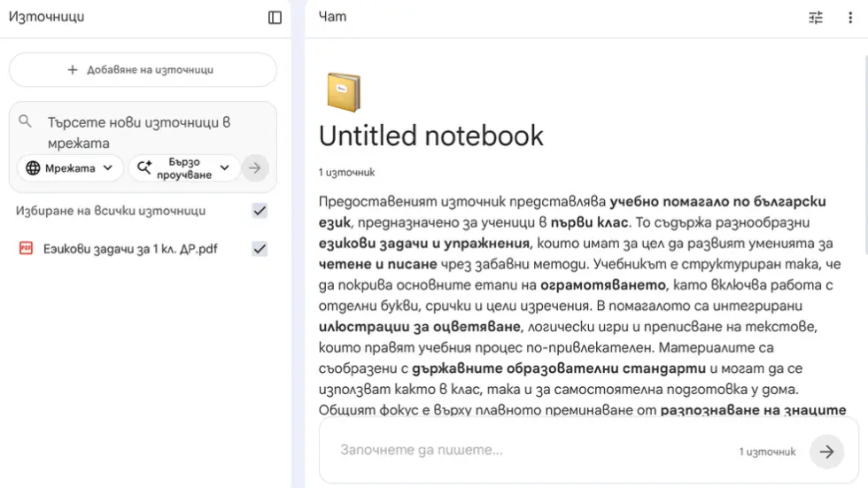The height and width of the screenshot is (488, 868).
Task: Click the magnifier search icon
Action: point(26,122)
